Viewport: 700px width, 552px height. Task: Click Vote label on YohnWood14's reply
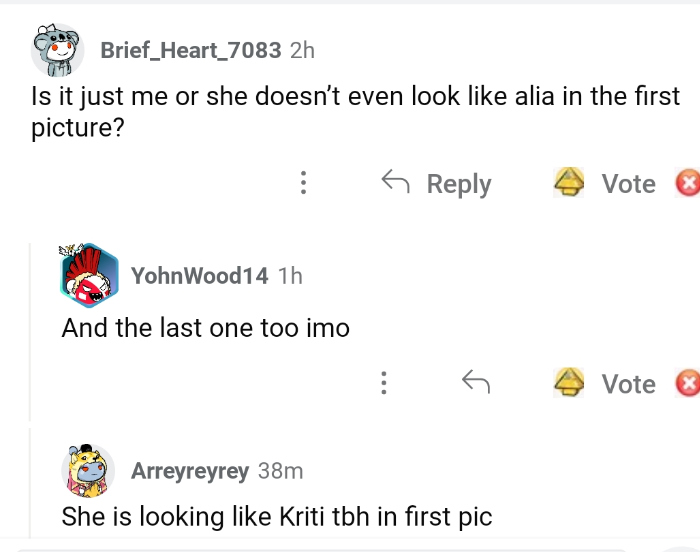tap(628, 384)
